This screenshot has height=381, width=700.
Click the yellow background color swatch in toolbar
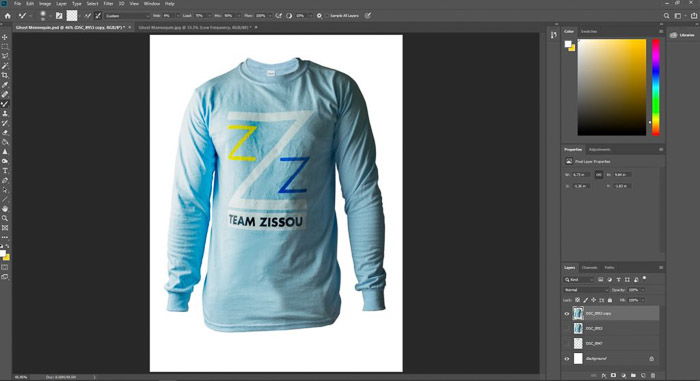pyautogui.click(x=6, y=258)
